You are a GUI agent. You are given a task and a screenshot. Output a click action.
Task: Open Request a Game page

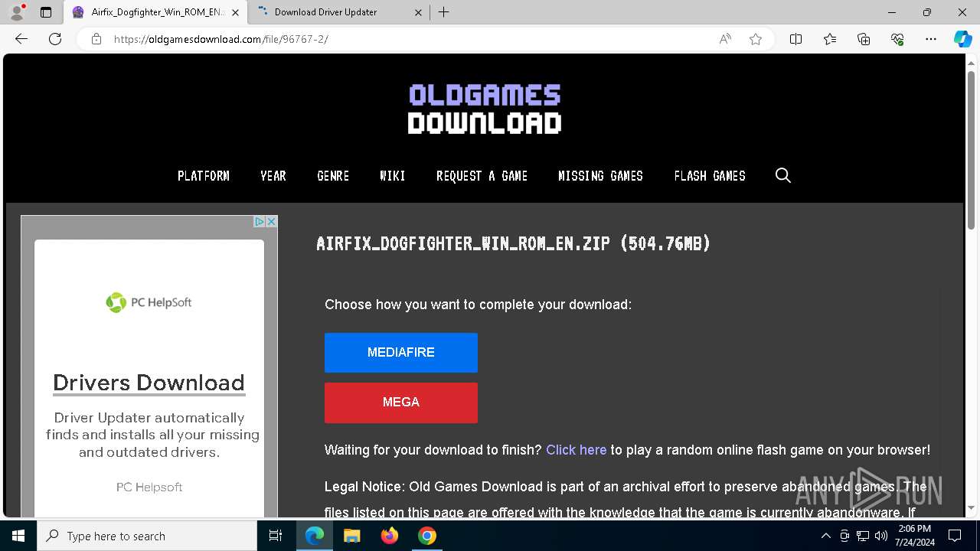coord(482,176)
